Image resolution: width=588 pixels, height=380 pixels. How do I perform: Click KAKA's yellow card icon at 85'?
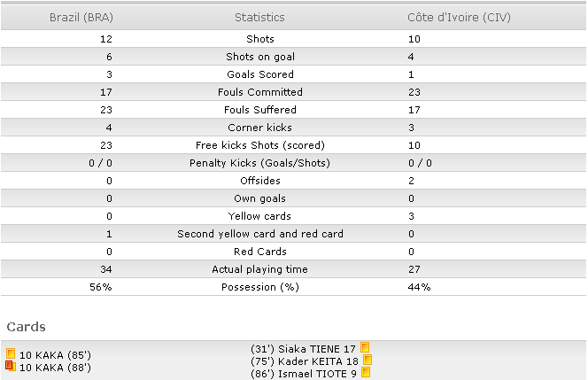11,353
